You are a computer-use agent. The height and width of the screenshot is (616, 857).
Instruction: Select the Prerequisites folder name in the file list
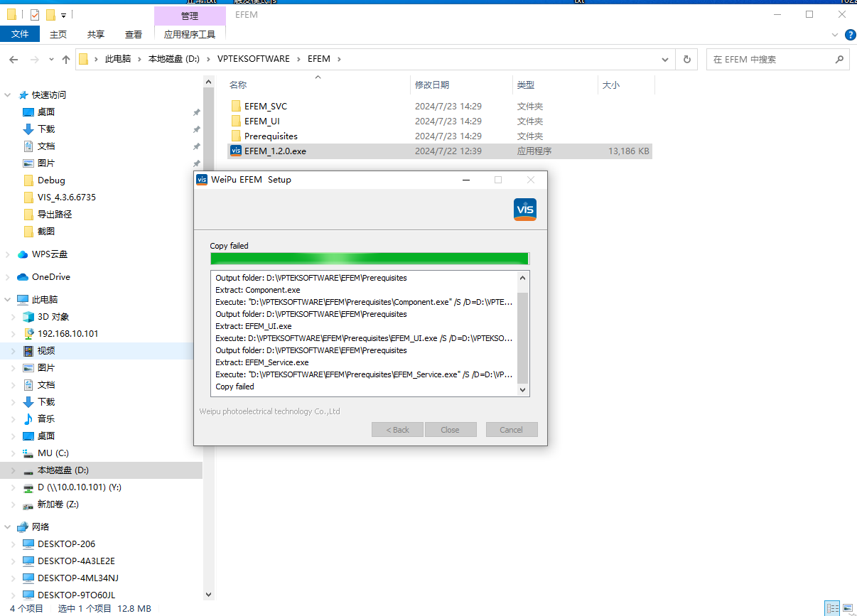[271, 136]
